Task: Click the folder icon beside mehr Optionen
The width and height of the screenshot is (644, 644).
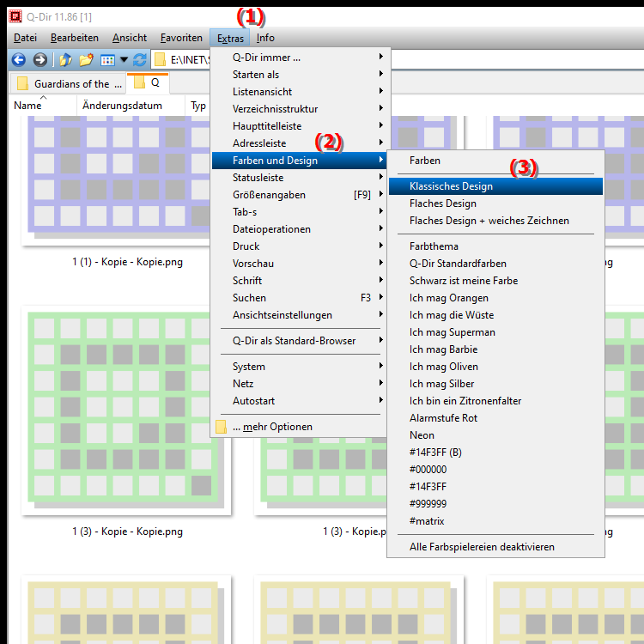Action: click(221, 427)
